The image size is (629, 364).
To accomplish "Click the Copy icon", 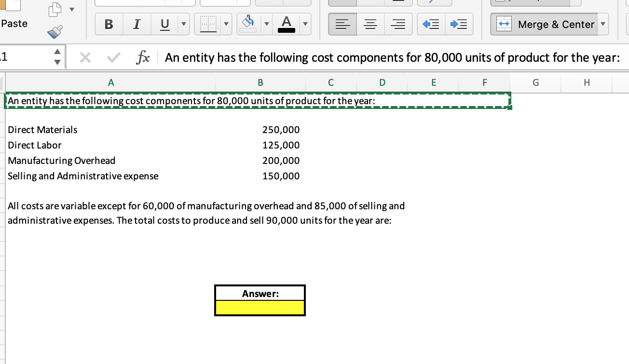I will (x=55, y=9).
